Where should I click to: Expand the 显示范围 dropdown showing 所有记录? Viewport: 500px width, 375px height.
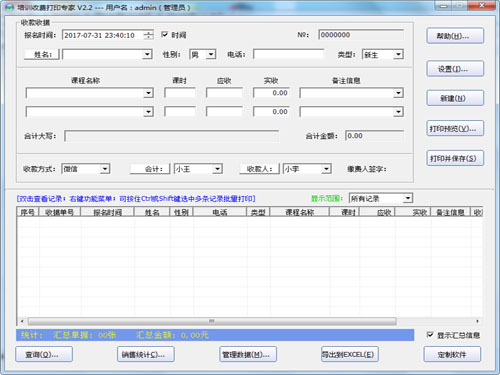pyautogui.click(x=408, y=198)
